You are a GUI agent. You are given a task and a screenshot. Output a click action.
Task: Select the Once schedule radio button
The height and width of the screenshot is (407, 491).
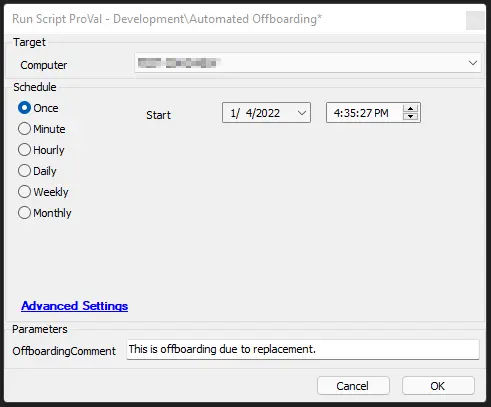click(x=25, y=108)
